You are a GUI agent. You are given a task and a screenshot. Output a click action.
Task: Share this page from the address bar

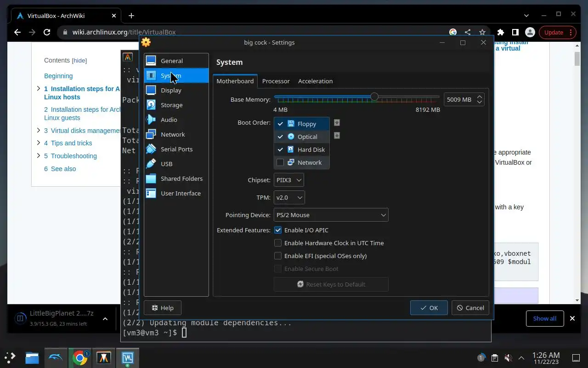pos(468,32)
